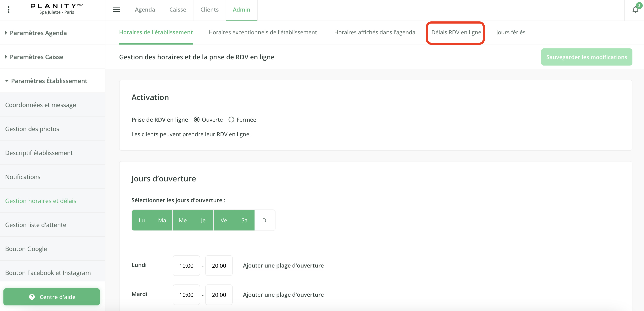Open Gestion liste d'attente sidebar item
Image resolution: width=644 pixels, height=311 pixels.
[36, 225]
